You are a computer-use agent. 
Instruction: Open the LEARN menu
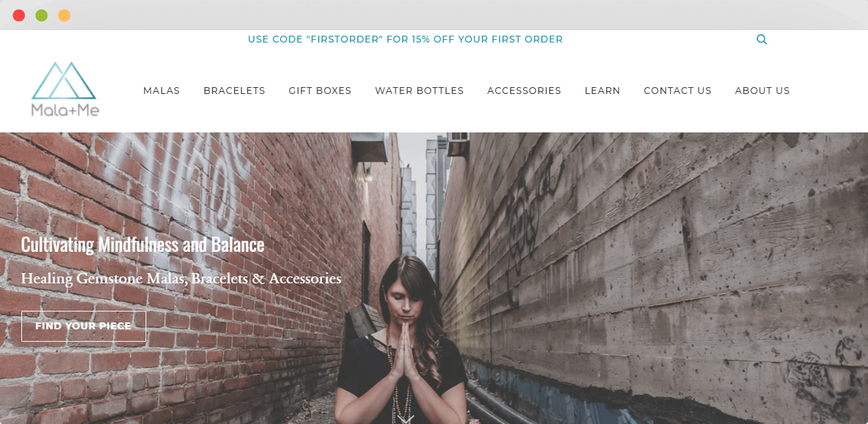602,91
